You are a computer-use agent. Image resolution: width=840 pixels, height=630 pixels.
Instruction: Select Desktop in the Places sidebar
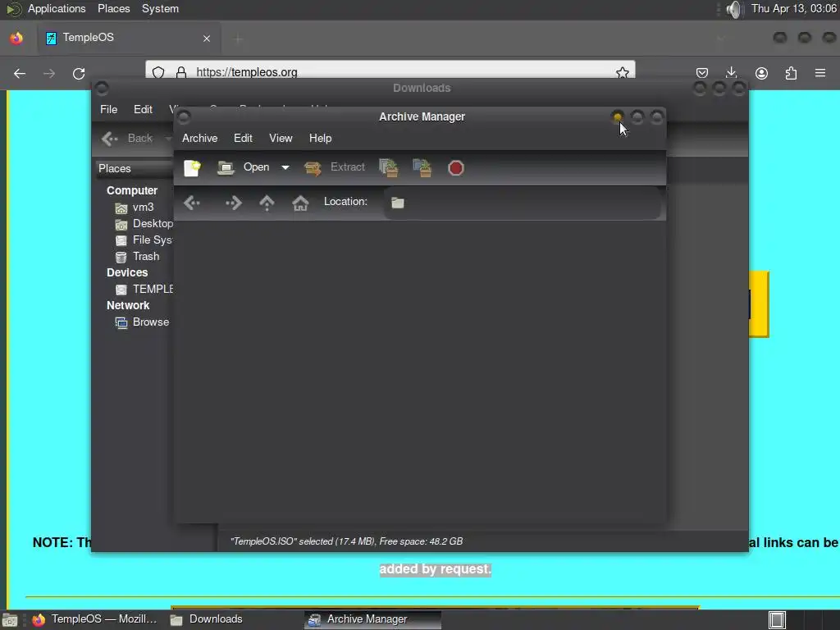[144, 223]
